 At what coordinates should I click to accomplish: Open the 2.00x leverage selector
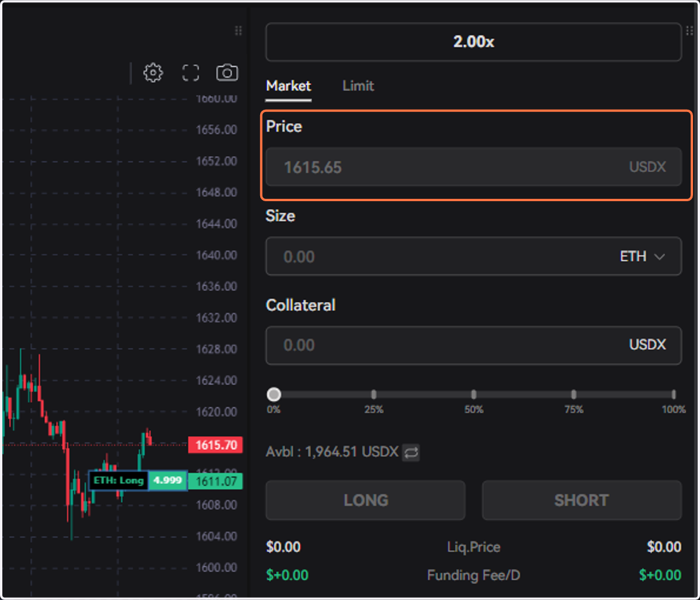[474, 42]
